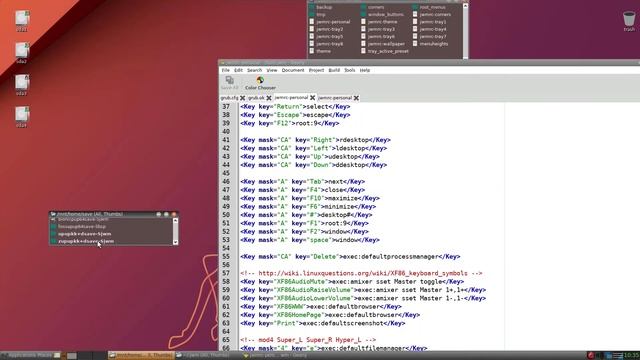The image size is (640, 360).
Task: Select the jwmrc-tray8 file
Action: tap(326, 44)
